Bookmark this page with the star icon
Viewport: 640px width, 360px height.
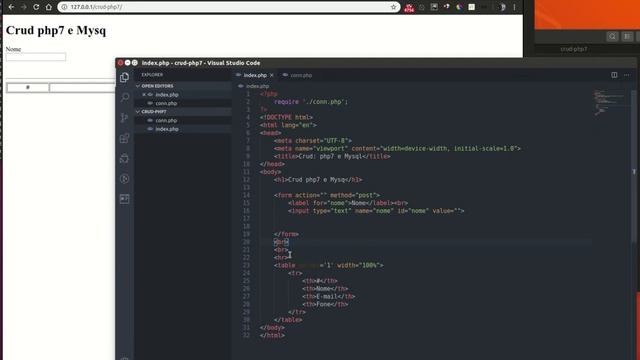pyautogui.click(x=393, y=7)
